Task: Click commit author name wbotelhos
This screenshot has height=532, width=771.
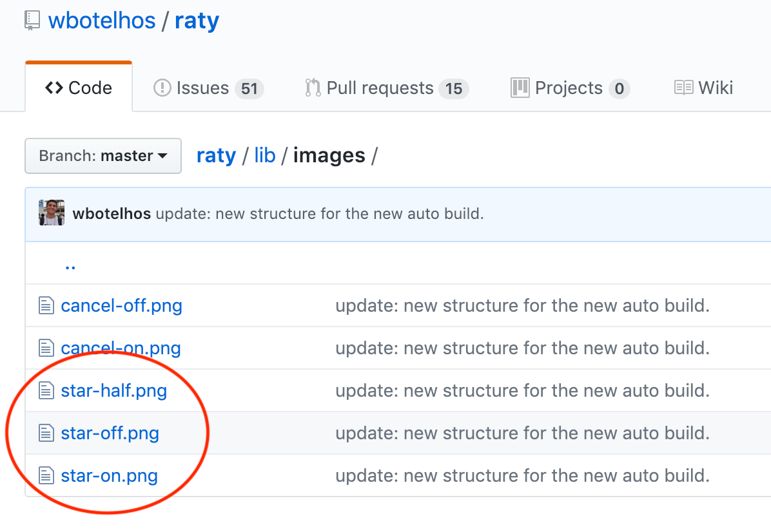Action: [x=112, y=213]
